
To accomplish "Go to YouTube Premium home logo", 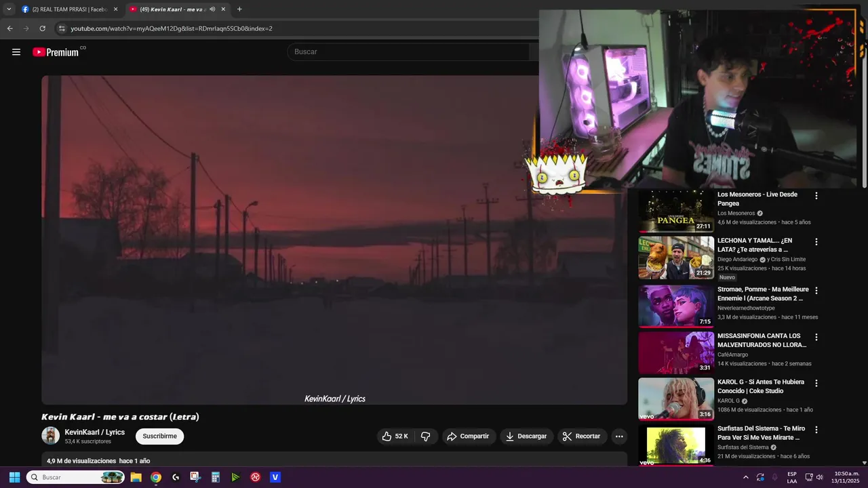I will coord(56,52).
